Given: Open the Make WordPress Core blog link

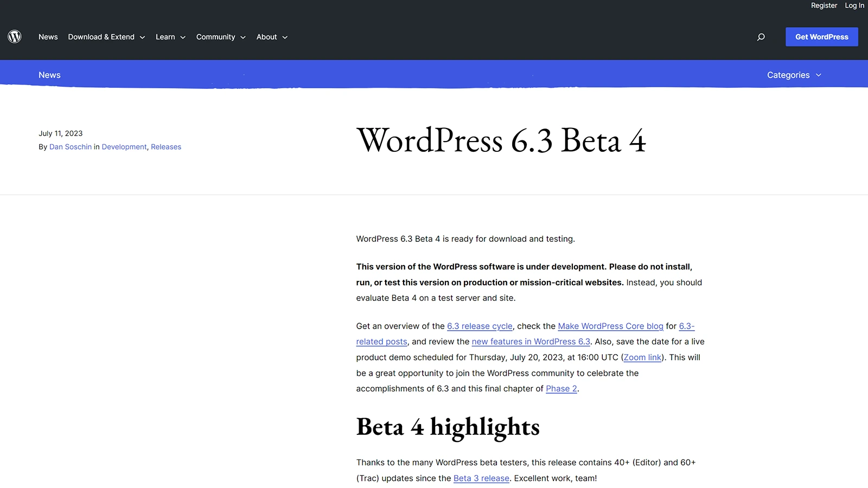Looking at the screenshot, I should (x=610, y=326).
